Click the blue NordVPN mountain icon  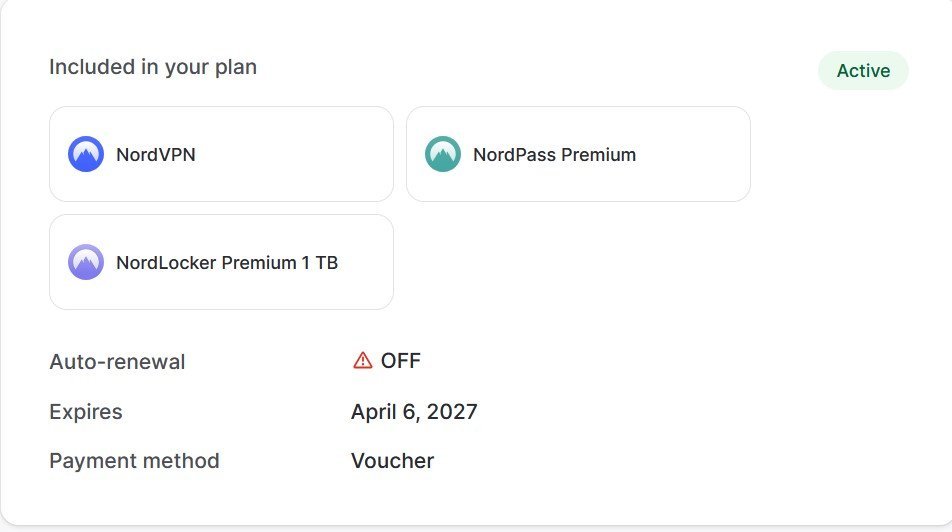pos(86,154)
